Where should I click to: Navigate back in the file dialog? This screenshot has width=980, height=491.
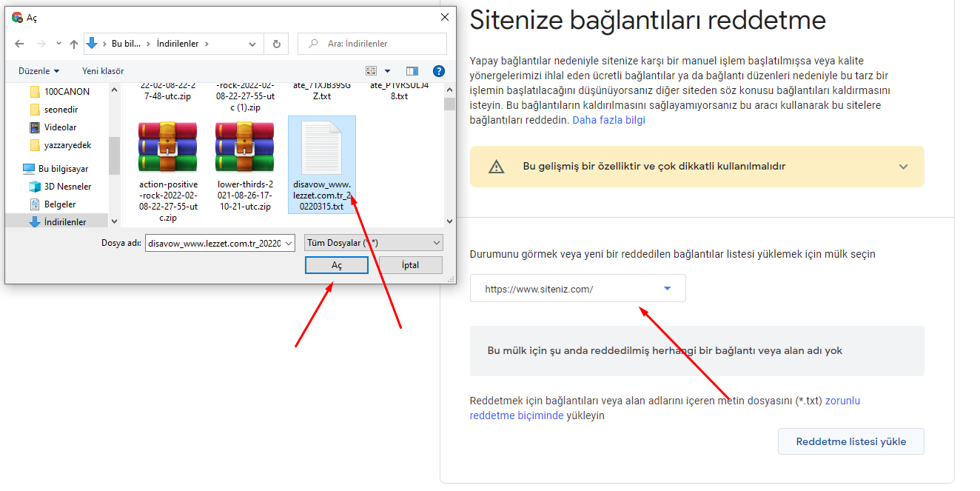pyautogui.click(x=19, y=44)
